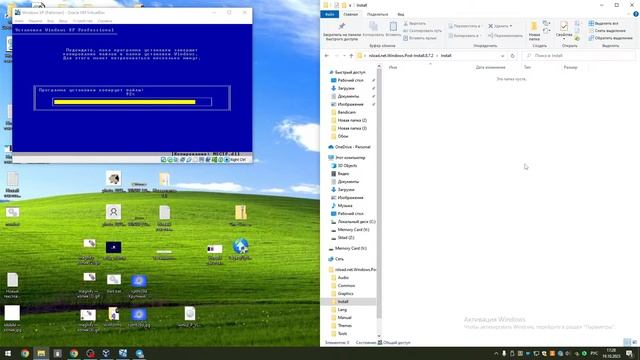Select the Themes folder in the tree
Image resolution: width=640 pixels, height=360 pixels.
[344, 325]
